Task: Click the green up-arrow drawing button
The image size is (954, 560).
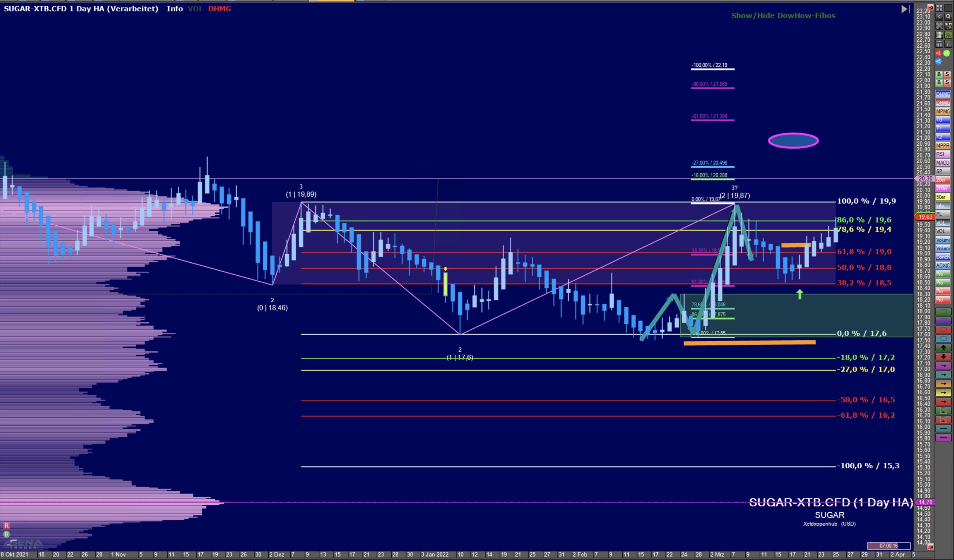Action: pyautogui.click(x=944, y=347)
